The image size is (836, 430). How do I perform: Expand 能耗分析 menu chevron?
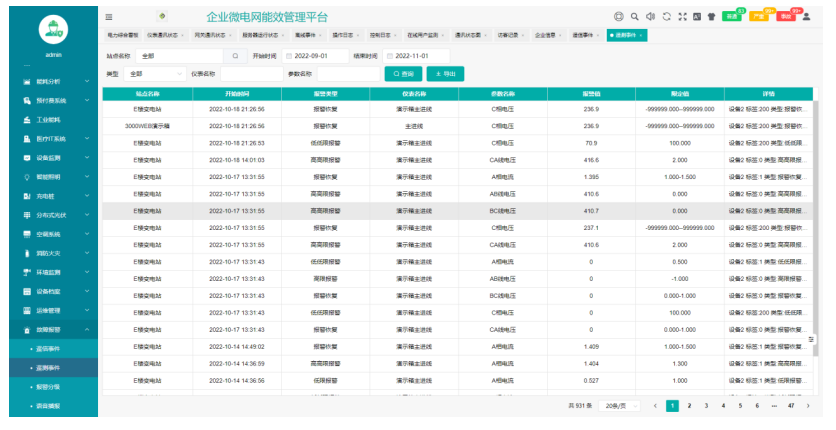coord(87,82)
